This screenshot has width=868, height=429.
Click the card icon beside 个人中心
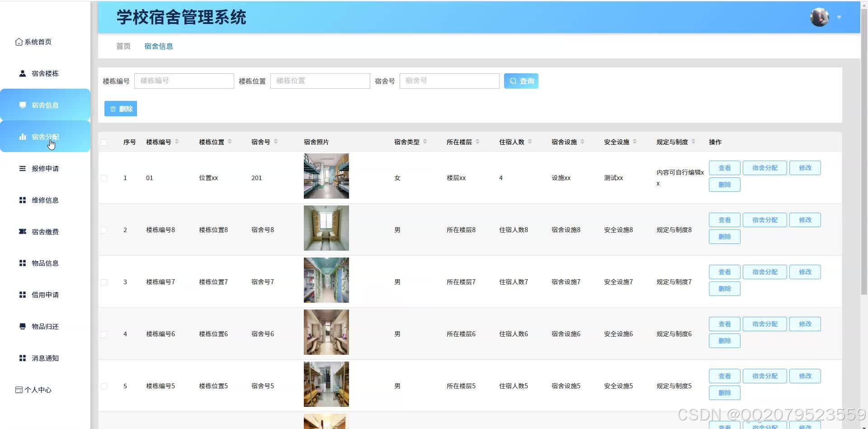click(19, 390)
